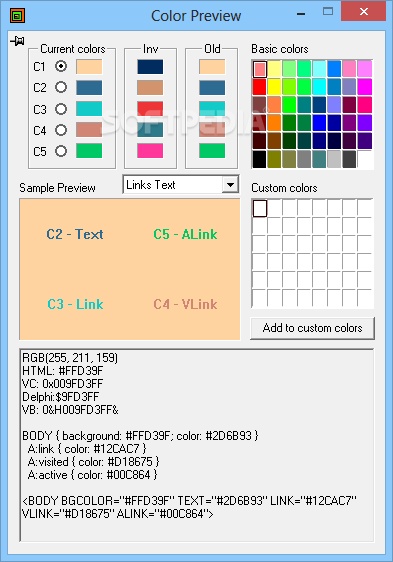393x562 pixels.
Task: Open the Links Text dropdown arrow
Action: [x=230, y=185]
